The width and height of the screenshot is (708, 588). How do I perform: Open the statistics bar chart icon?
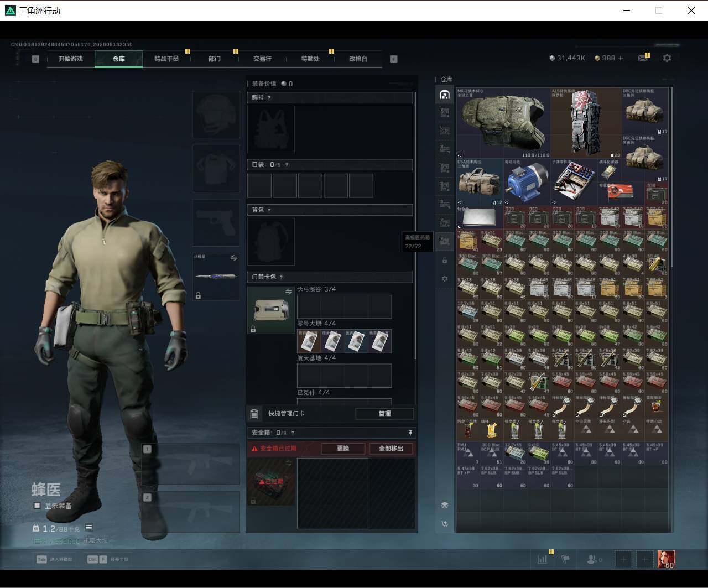point(542,559)
